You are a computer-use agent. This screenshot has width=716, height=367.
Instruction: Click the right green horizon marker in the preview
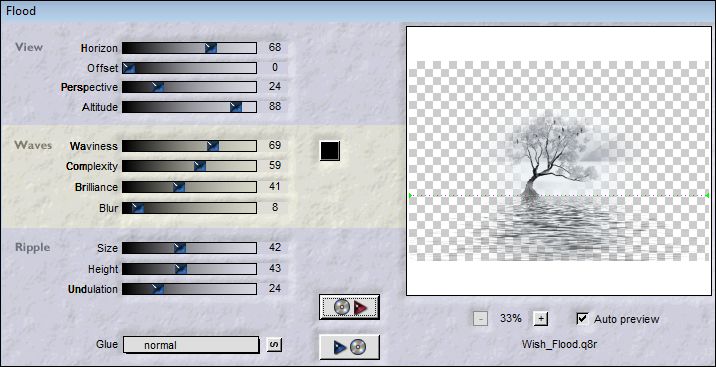707,196
